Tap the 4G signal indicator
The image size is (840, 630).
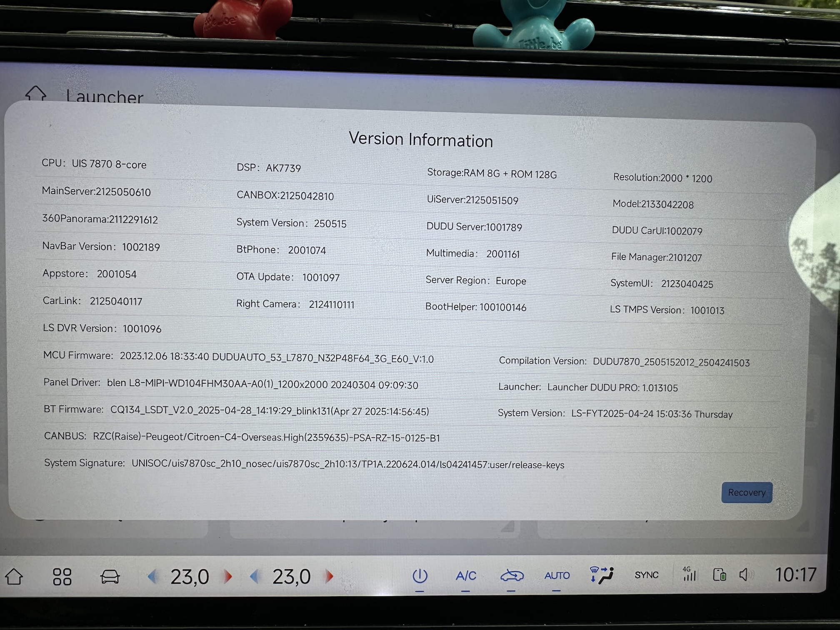[689, 574]
